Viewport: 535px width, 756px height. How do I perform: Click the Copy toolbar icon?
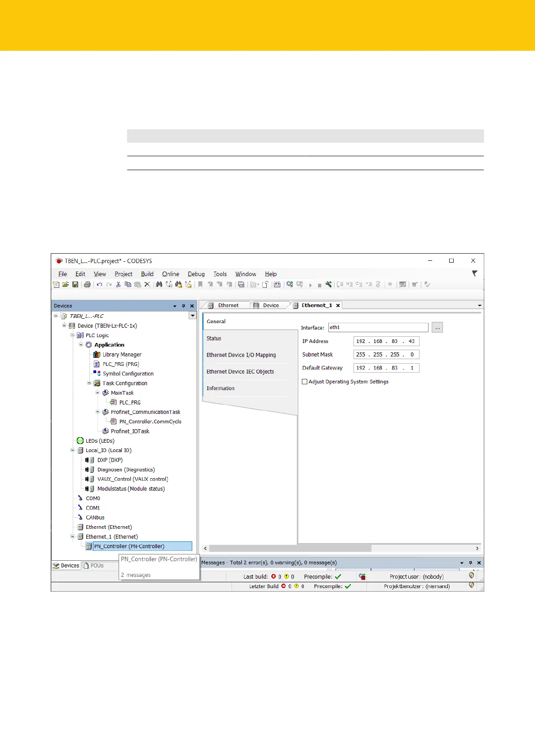[128, 284]
